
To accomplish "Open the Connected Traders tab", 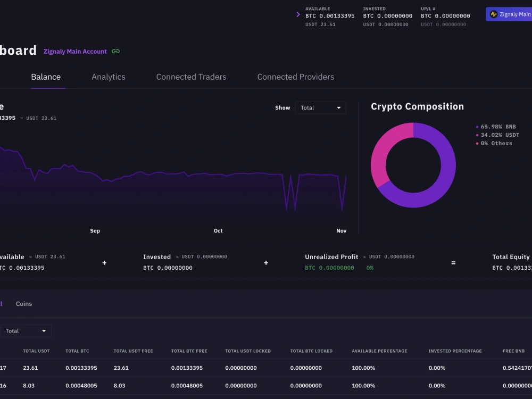I will (191, 77).
